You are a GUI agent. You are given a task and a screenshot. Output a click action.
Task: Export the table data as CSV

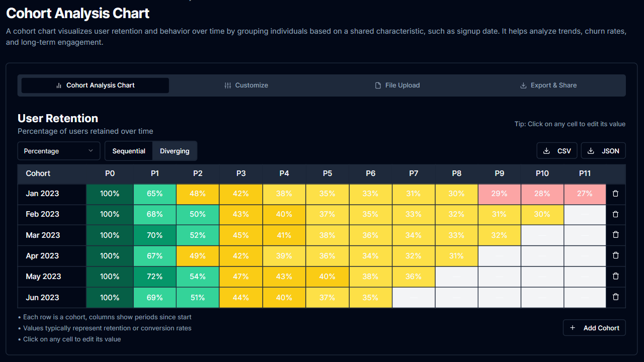click(556, 150)
